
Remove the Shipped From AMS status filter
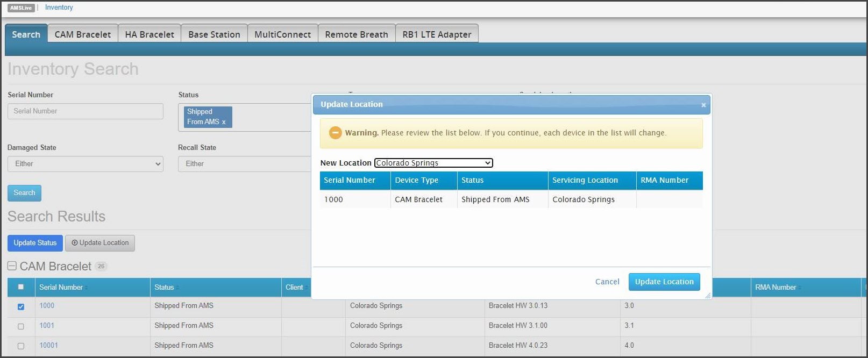pos(224,122)
